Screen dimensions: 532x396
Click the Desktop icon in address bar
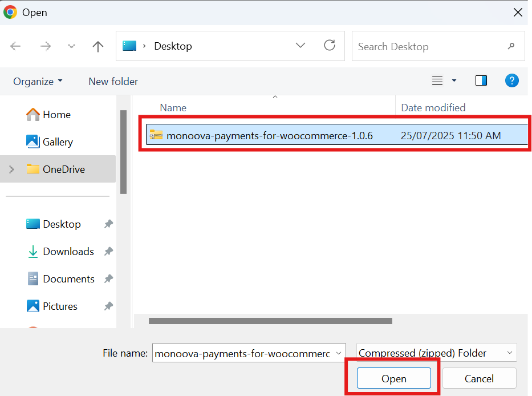129,46
